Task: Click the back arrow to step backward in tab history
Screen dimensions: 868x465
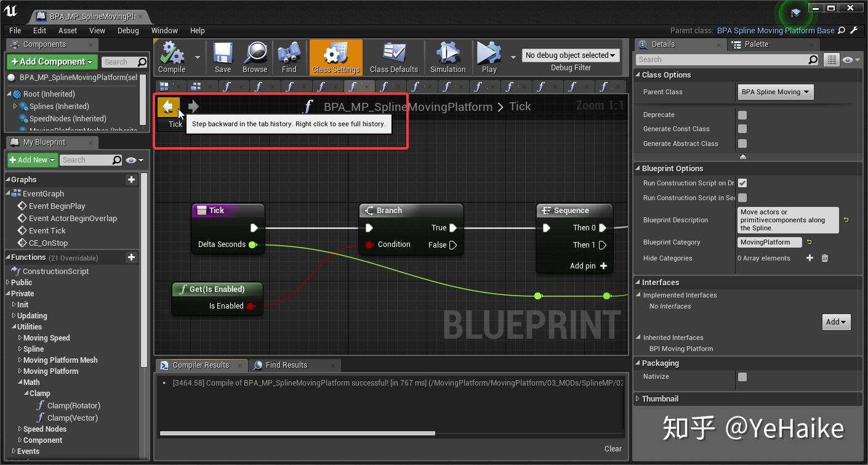Action: (168, 106)
